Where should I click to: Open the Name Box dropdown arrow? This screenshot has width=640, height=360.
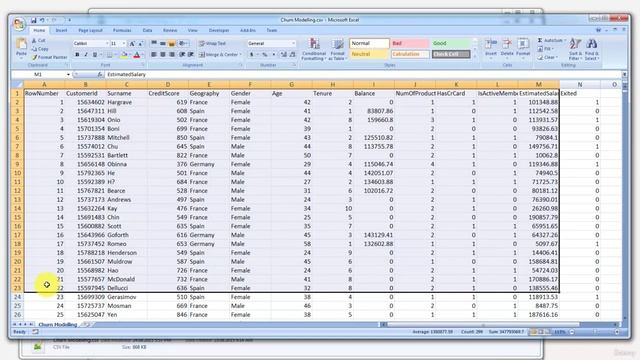68,74
